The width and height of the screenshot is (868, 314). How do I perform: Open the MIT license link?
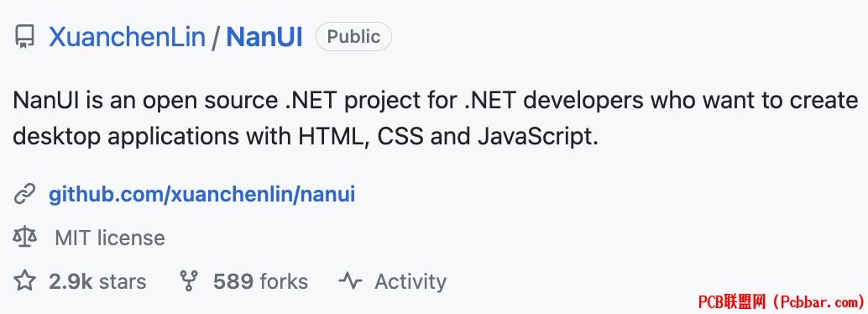coord(110,238)
